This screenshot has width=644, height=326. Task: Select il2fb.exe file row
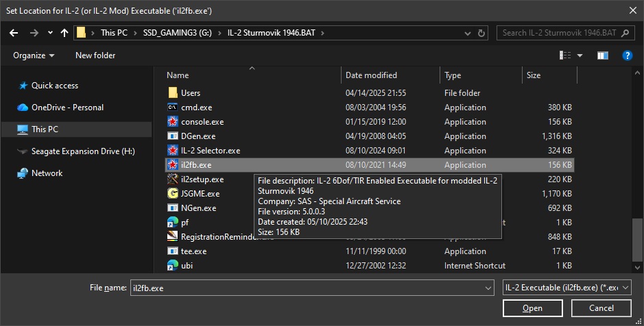(370, 165)
